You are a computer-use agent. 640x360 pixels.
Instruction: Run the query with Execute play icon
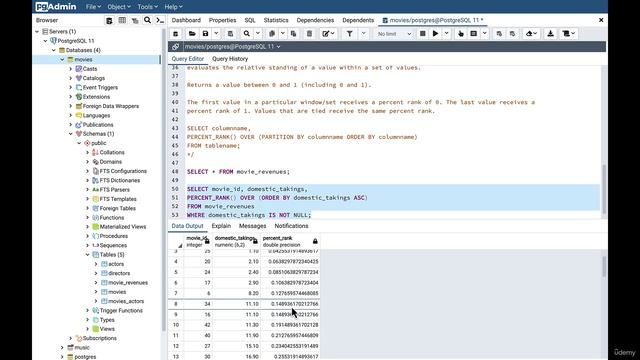pos(436,34)
